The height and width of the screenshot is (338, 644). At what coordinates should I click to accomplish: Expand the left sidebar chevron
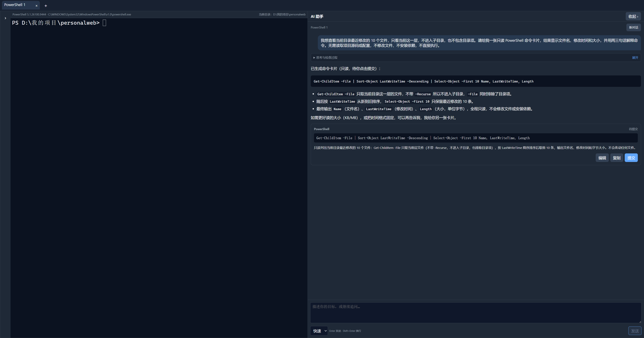coord(5,18)
